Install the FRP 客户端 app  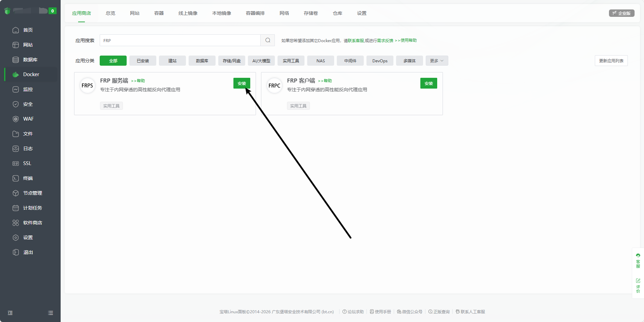coord(429,83)
